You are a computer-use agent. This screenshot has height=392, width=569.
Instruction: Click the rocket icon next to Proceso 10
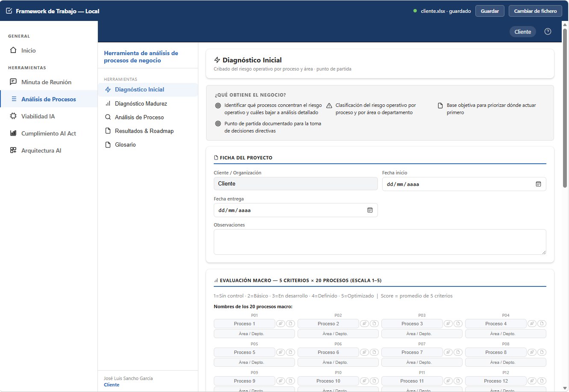[x=364, y=381]
